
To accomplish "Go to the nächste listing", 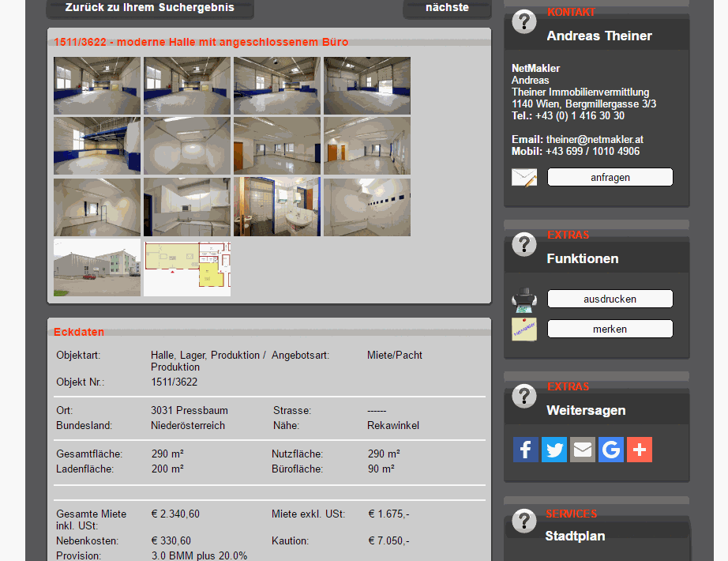I will click(447, 8).
